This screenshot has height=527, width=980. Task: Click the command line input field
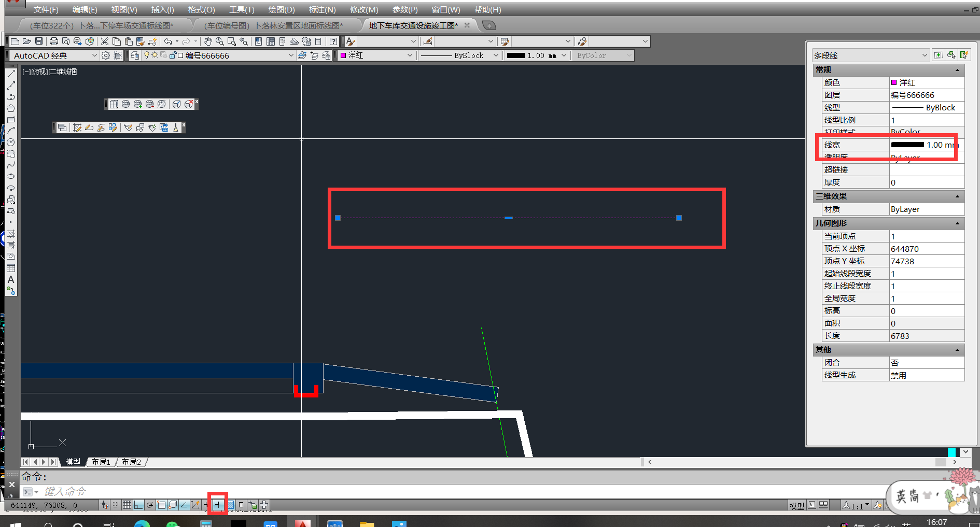pos(451,491)
